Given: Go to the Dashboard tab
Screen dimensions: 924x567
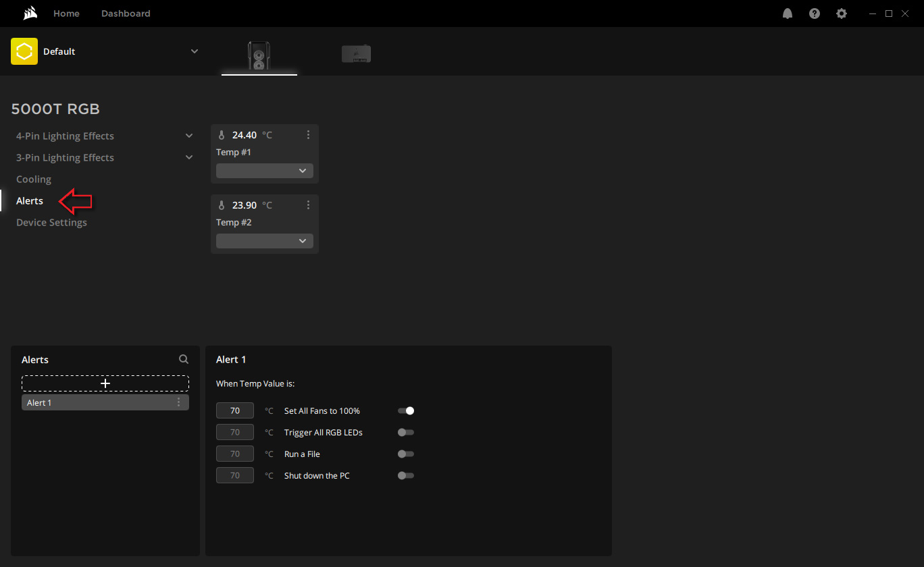Looking at the screenshot, I should pos(126,13).
